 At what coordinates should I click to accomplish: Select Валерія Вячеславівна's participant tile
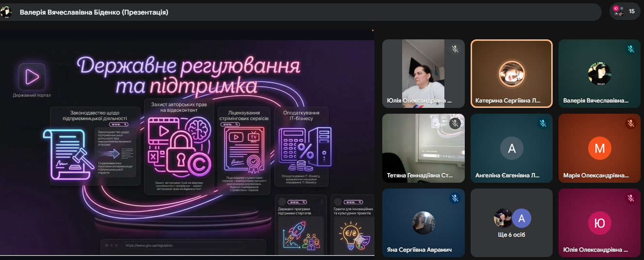[600, 73]
